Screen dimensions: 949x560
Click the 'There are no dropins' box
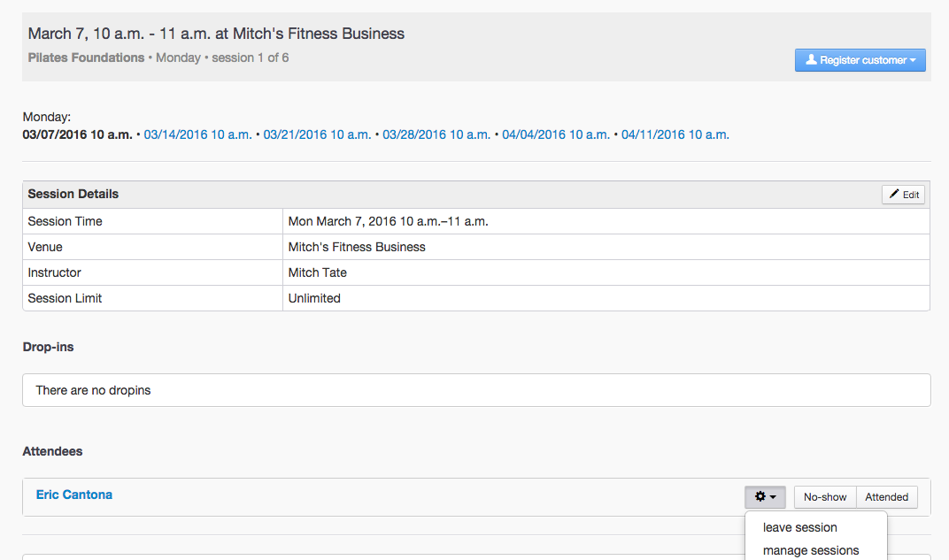point(475,390)
